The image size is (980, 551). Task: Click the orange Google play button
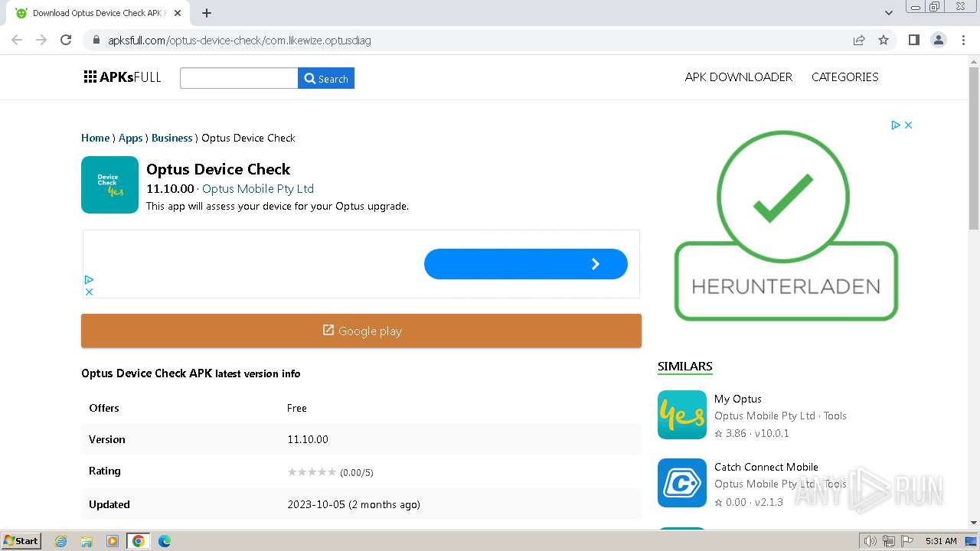361,331
